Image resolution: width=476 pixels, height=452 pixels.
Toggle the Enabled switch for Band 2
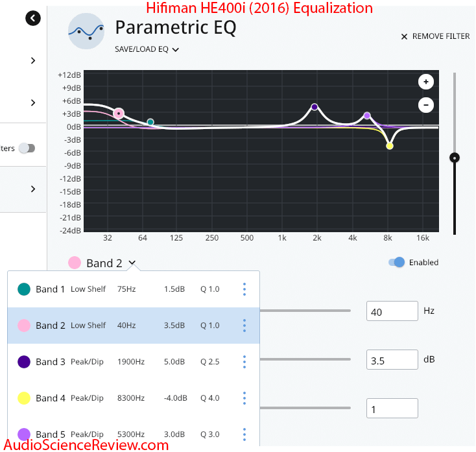point(396,262)
